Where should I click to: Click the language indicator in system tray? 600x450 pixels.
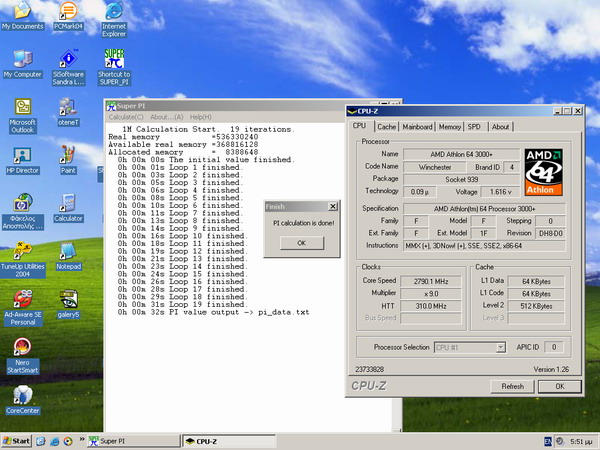point(548,442)
